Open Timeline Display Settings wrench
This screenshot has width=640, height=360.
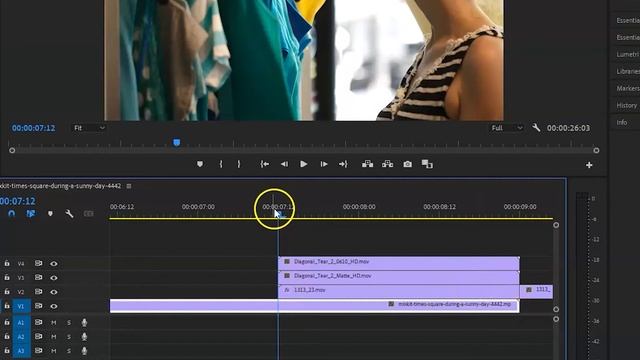pyautogui.click(x=69, y=213)
